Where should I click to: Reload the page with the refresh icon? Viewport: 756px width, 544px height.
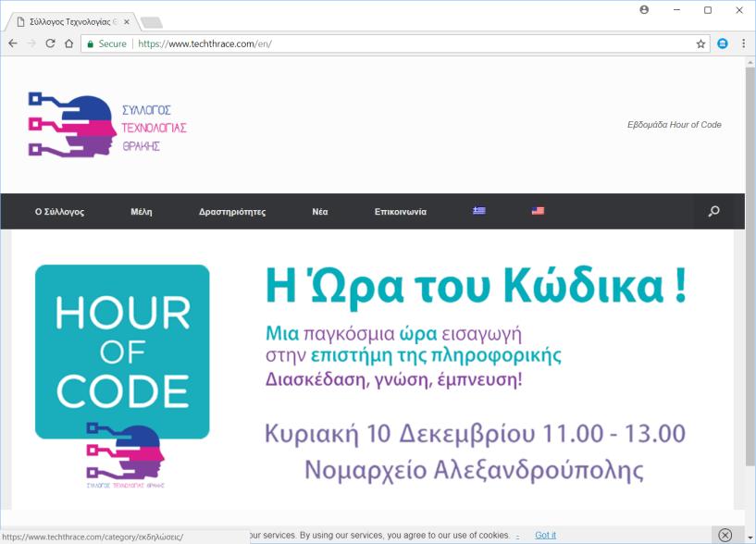click(x=50, y=43)
